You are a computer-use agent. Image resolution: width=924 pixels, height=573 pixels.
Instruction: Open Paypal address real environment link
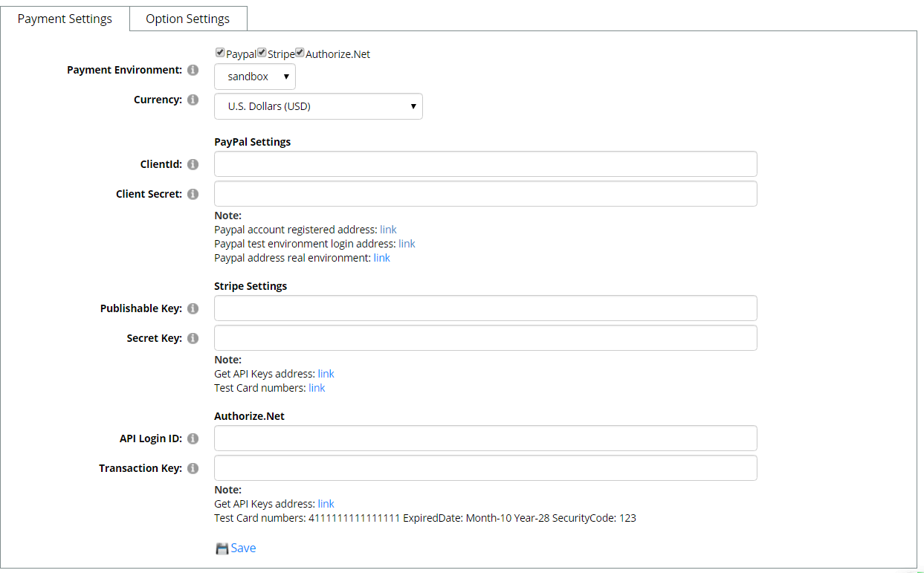pos(381,258)
